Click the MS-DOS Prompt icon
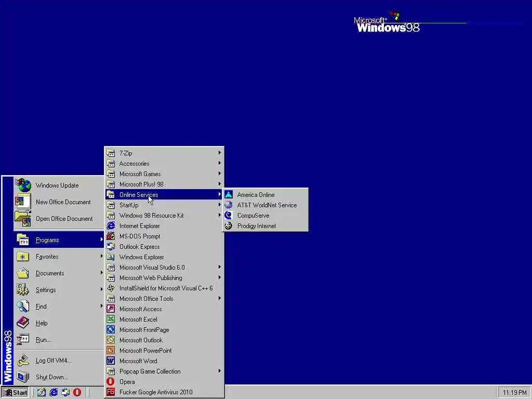Screen dimensions: 532x399 click(x=111, y=236)
